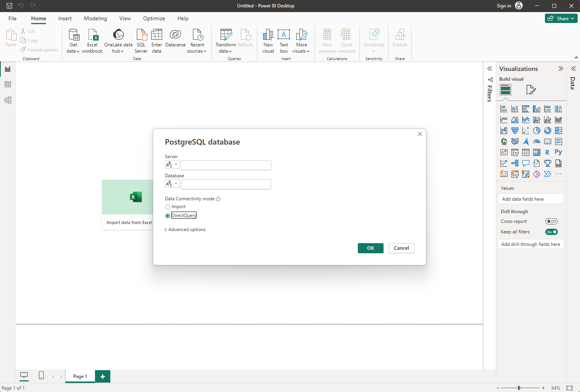The height and width of the screenshot is (392, 580).
Task: Open the Optimize ribbon tab
Action: tap(154, 18)
